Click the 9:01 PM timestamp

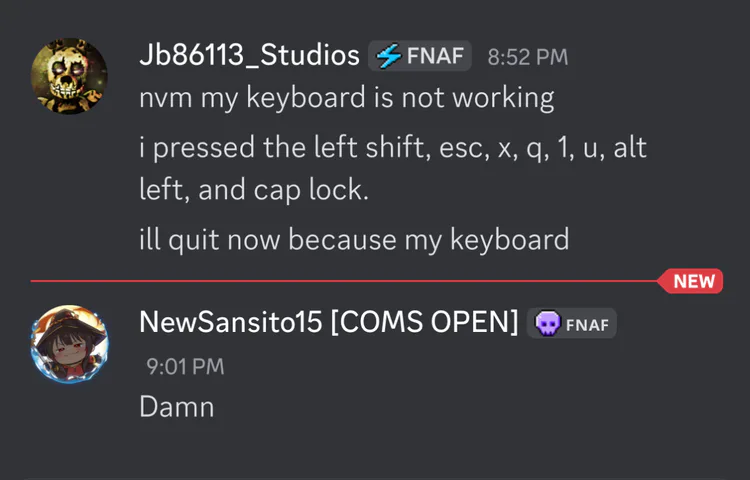(185, 366)
